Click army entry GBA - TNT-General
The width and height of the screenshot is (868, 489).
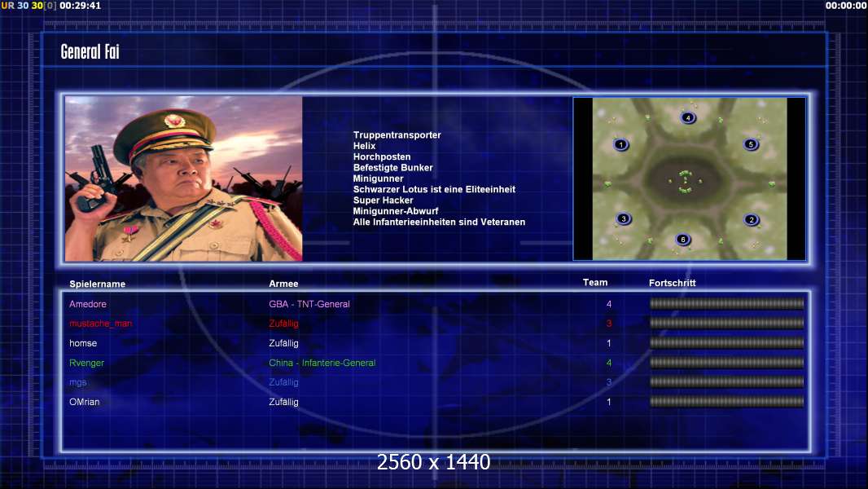click(x=309, y=304)
